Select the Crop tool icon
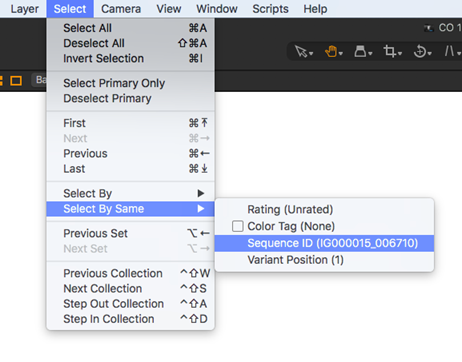 [x=389, y=52]
